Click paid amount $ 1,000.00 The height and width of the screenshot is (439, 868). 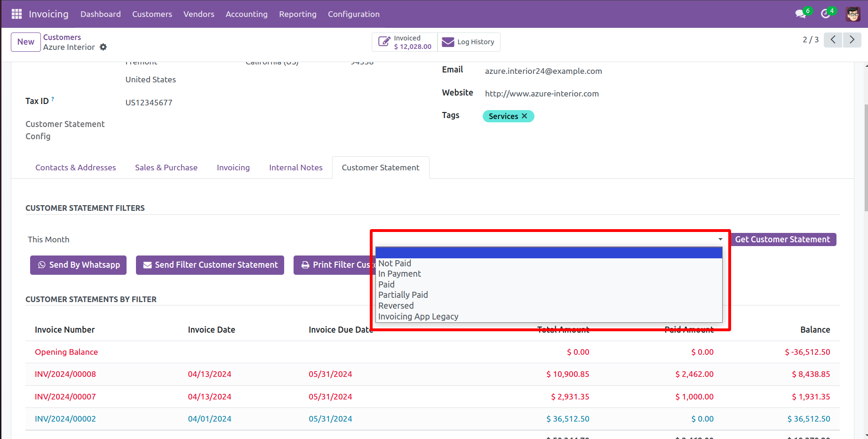(x=694, y=397)
